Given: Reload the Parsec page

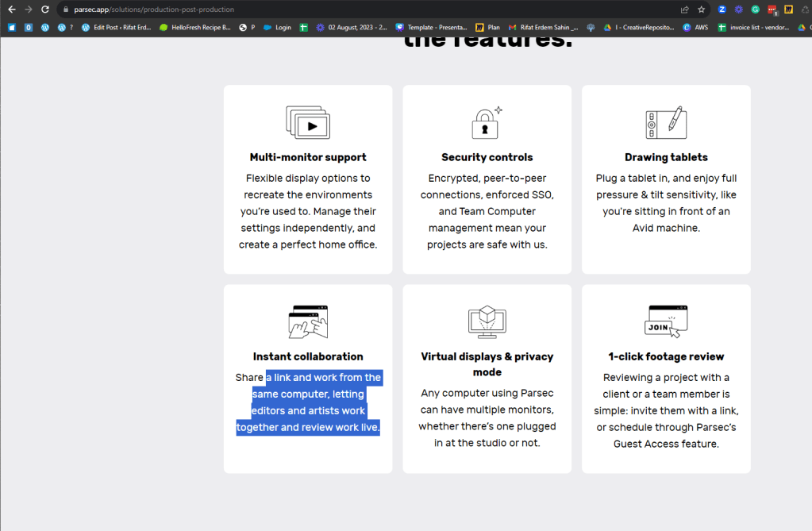Looking at the screenshot, I should click(45, 10).
